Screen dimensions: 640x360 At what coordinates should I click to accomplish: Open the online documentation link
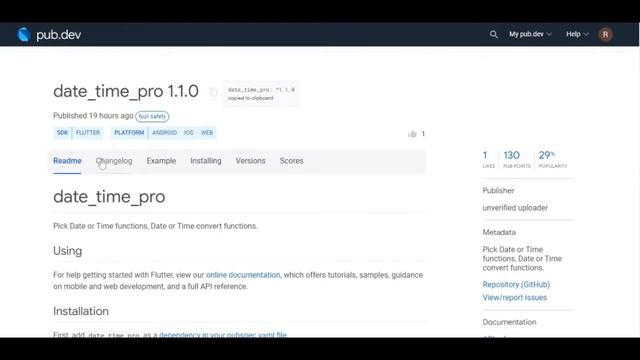pyautogui.click(x=243, y=275)
